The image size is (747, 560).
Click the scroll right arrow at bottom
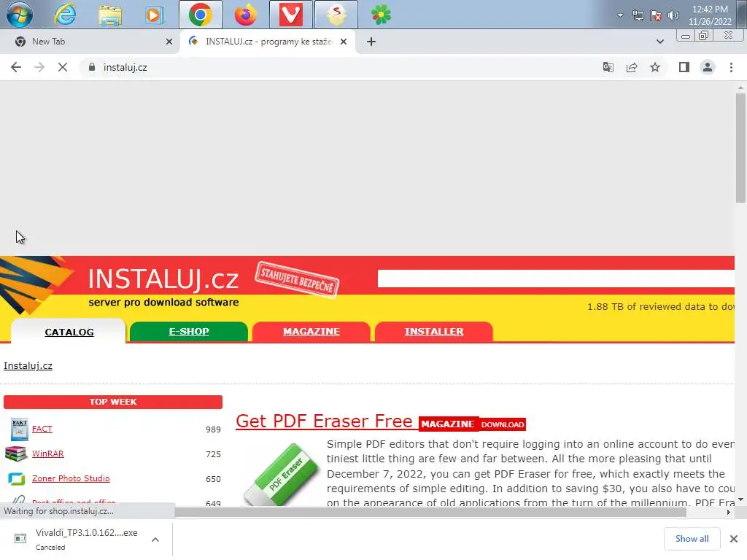click(x=729, y=513)
